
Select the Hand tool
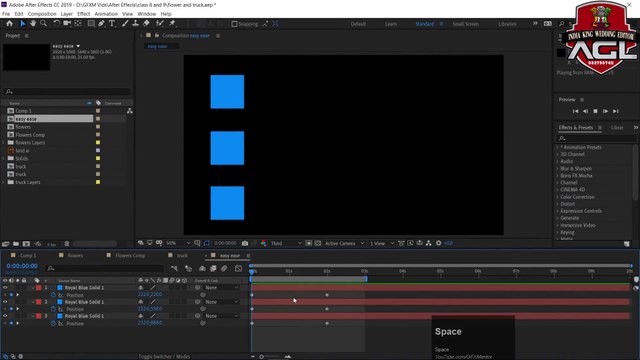click(33, 24)
